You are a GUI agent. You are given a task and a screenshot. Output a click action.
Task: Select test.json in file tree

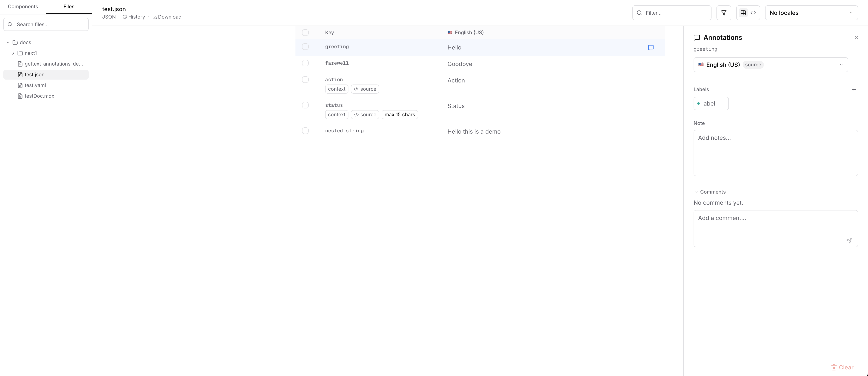[46, 74]
